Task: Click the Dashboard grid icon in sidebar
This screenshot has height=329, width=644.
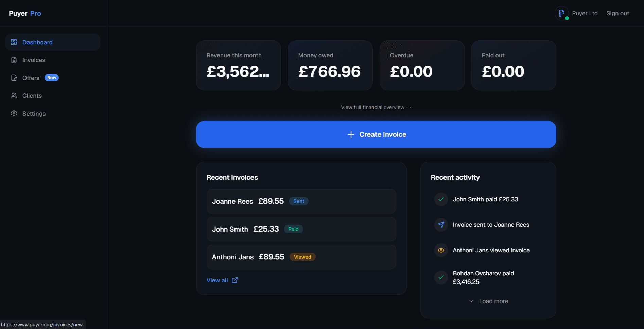Action: click(x=14, y=42)
